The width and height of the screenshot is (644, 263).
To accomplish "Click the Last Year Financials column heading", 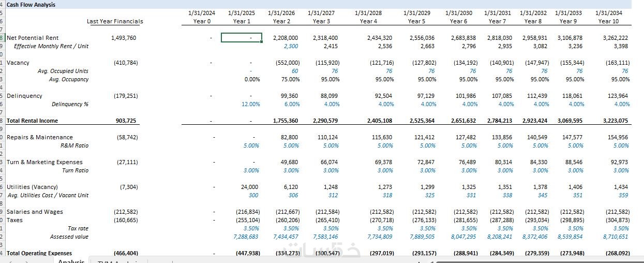I will click(x=115, y=21).
